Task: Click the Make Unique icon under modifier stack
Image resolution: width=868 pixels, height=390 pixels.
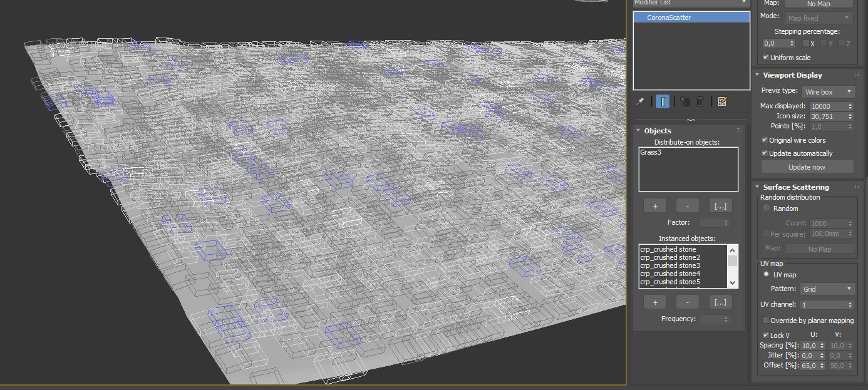Action: 685,101
